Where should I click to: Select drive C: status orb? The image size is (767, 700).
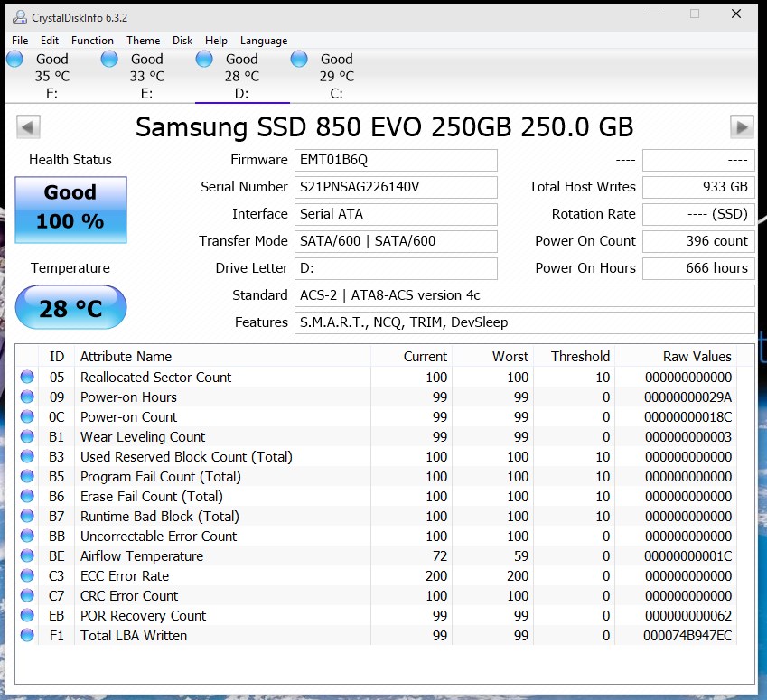pyautogui.click(x=299, y=59)
